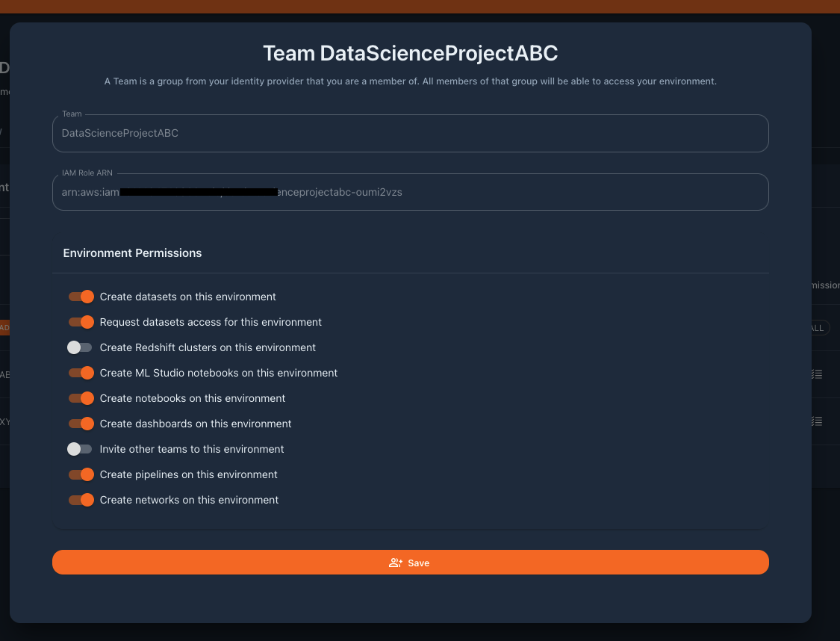Enable Create Redshift clusters on this environment
The height and width of the screenshot is (641, 840).
coord(80,347)
